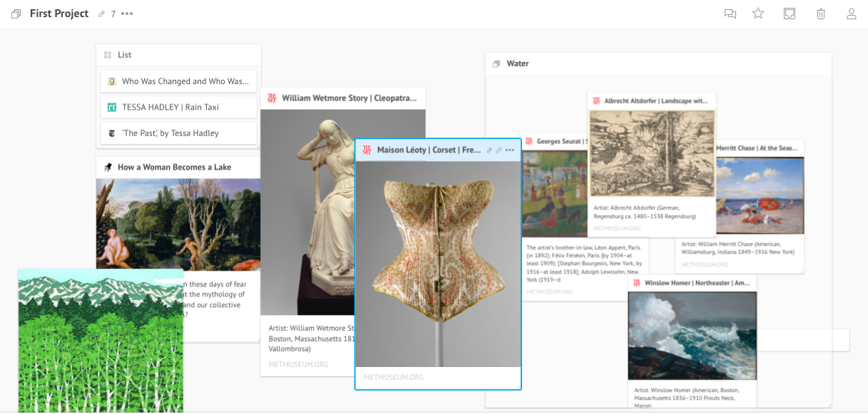Click the Chase seaside painting thumbnail
Viewport: 868px width, 414px height.
760,195
